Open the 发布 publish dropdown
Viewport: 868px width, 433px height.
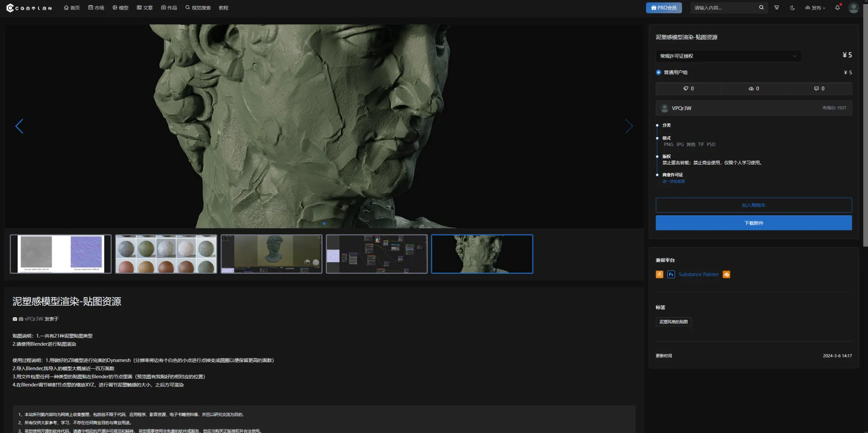[x=815, y=8]
